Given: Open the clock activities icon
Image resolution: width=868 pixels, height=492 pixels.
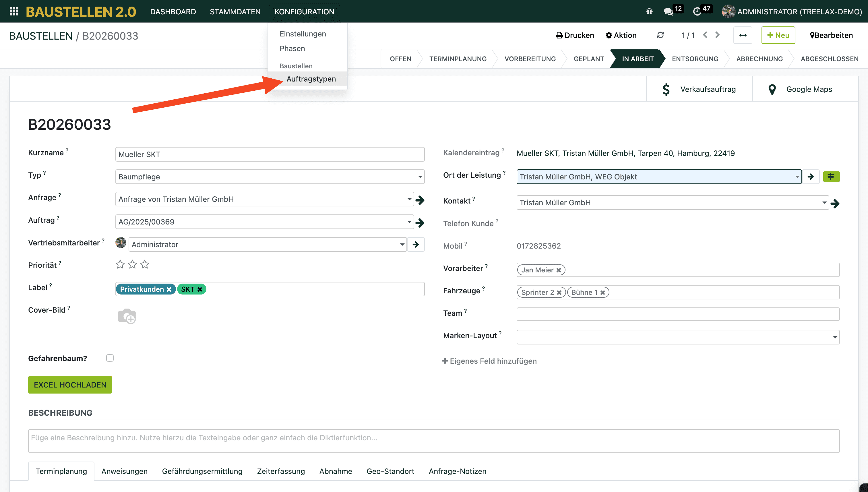Looking at the screenshot, I should 697,11.
